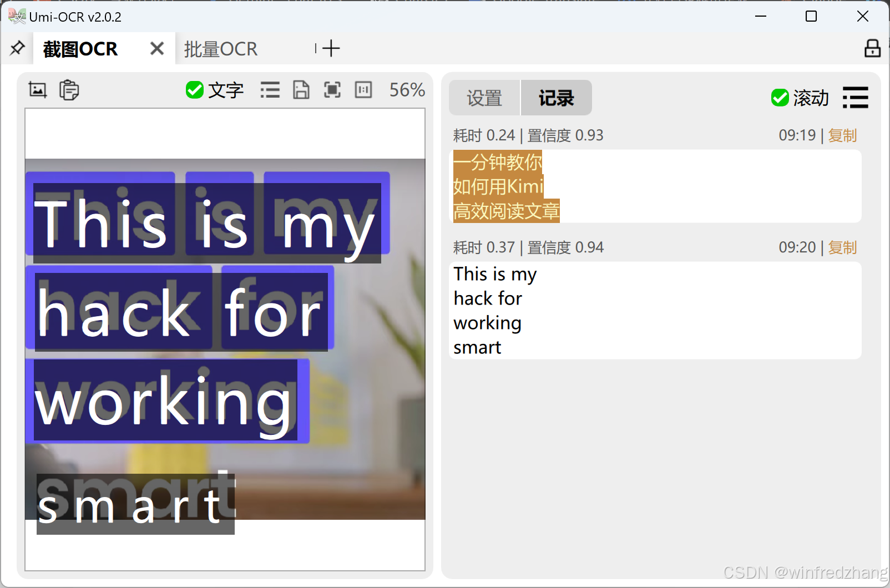
Task: Minimize the Umi-OCR window
Action: (x=761, y=17)
